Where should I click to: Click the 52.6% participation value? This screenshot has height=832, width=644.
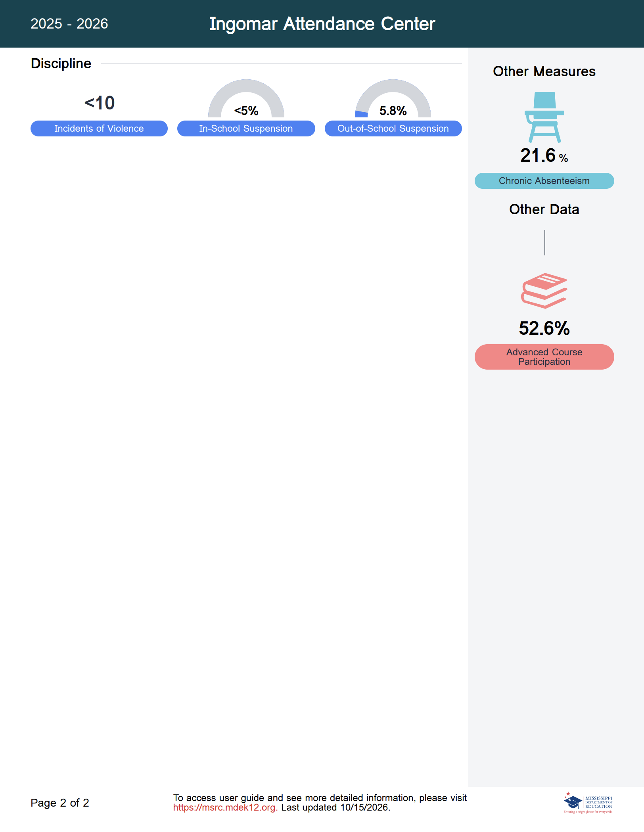tap(544, 328)
